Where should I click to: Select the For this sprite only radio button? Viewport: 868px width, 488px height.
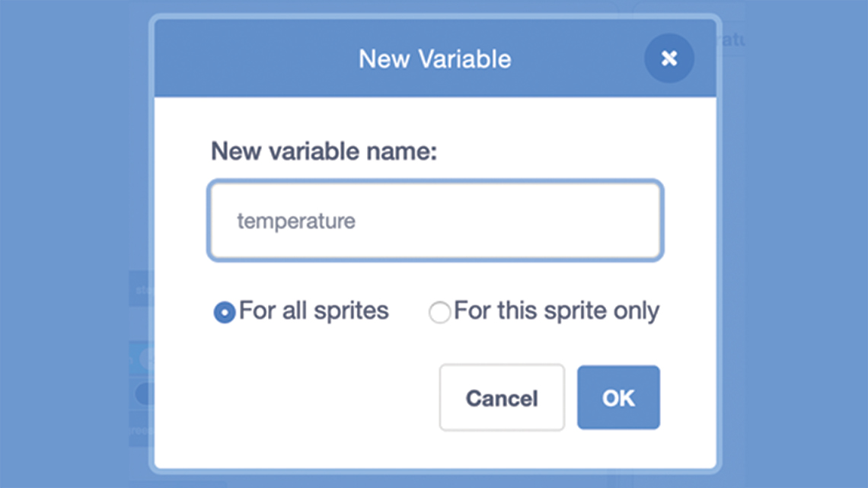(x=439, y=312)
